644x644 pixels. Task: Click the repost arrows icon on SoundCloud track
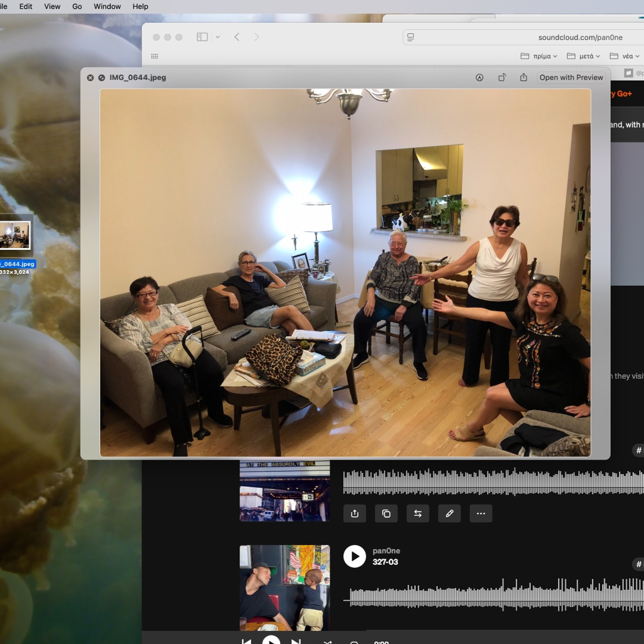click(x=418, y=513)
